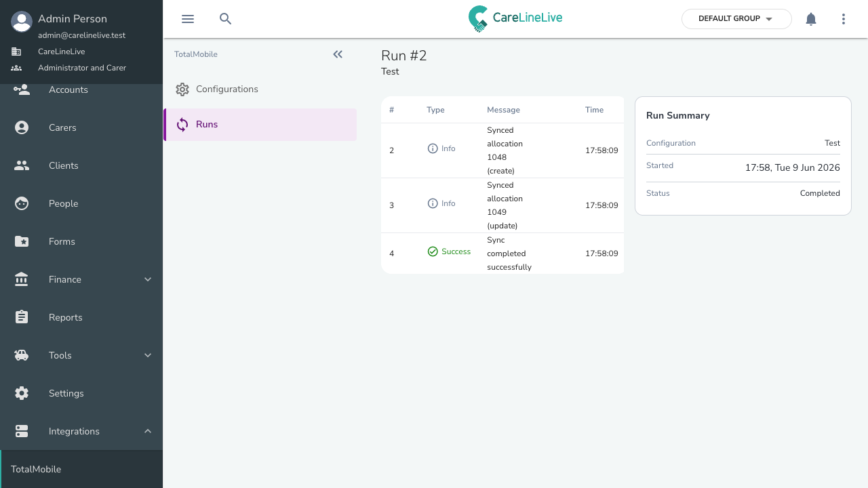The width and height of the screenshot is (868, 488).
Task: Click the Runs sync icon
Action: (x=182, y=125)
